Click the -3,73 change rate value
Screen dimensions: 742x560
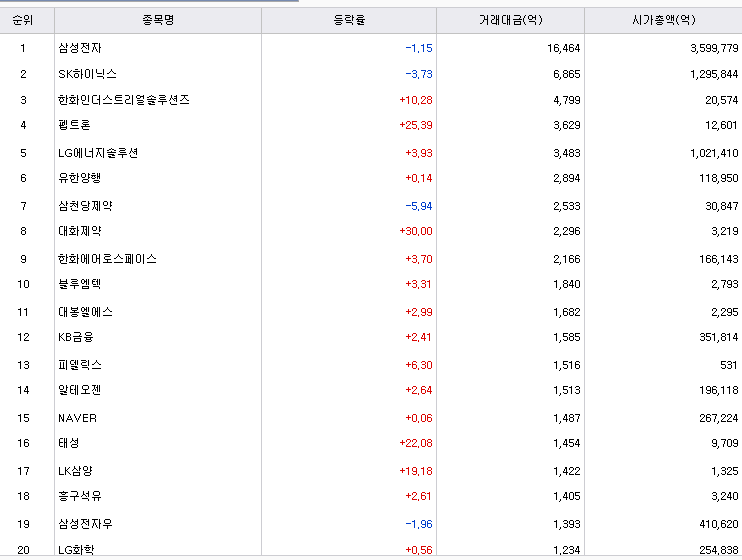(x=419, y=74)
